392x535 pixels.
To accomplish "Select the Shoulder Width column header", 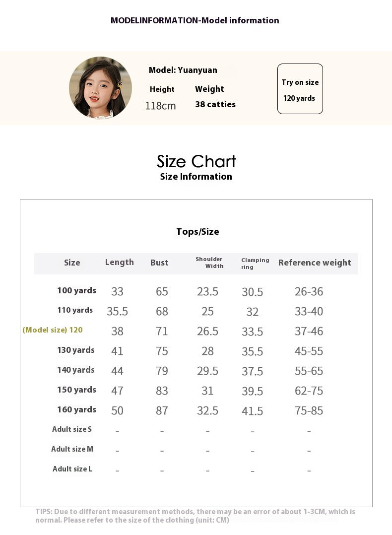I will click(209, 263).
